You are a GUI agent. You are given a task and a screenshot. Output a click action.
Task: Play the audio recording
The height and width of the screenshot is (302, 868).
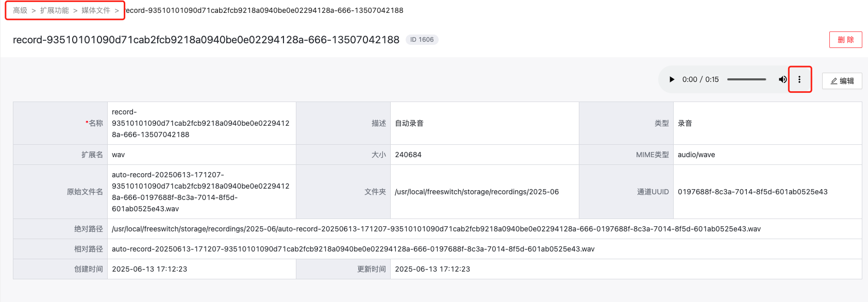point(672,79)
